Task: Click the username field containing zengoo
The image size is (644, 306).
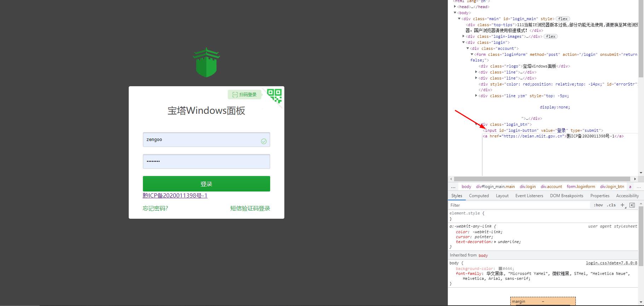Action: point(207,140)
